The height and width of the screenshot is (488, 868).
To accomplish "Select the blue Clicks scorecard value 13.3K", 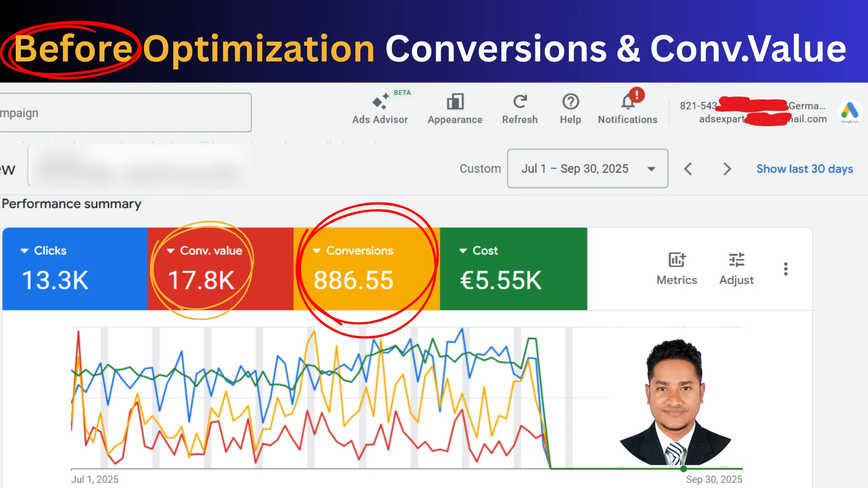I will (x=55, y=280).
